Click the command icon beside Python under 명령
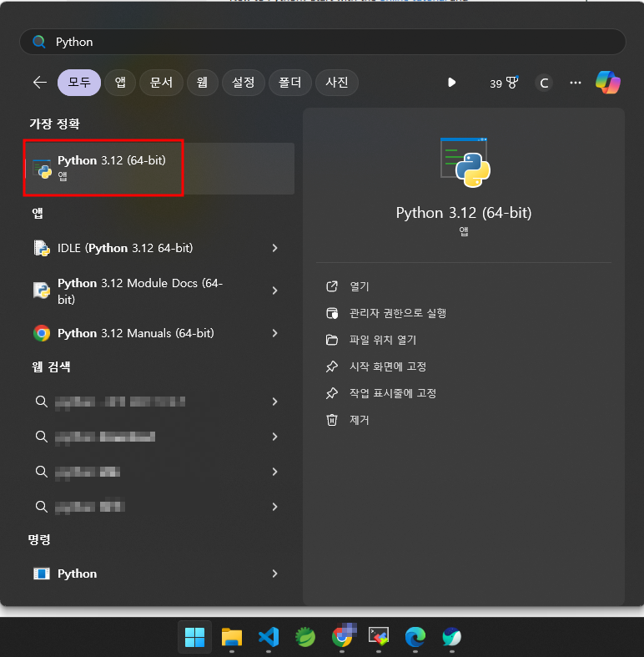644x657 pixels. point(42,574)
